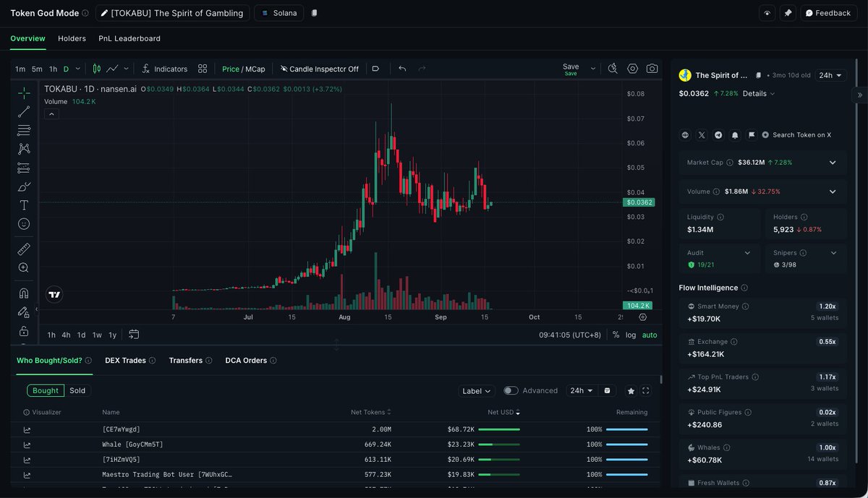Open the DCA Orders tab
Viewport: 868px width, 498px height.
pyautogui.click(x=246, y=360)
